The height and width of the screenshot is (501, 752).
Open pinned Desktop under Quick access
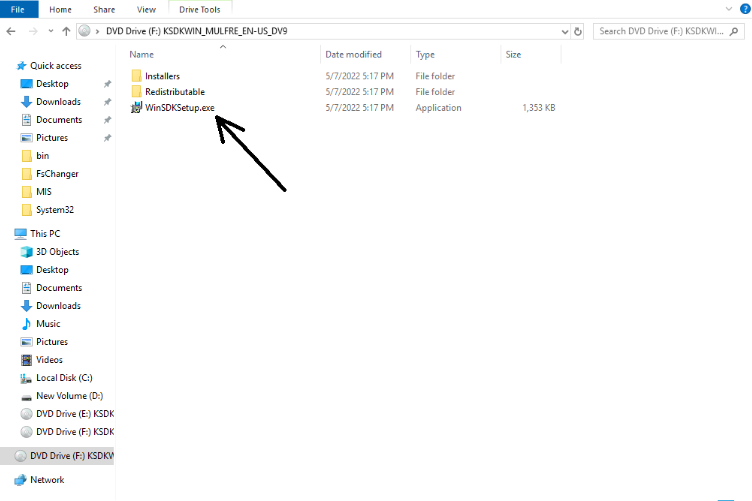(52, 84)
